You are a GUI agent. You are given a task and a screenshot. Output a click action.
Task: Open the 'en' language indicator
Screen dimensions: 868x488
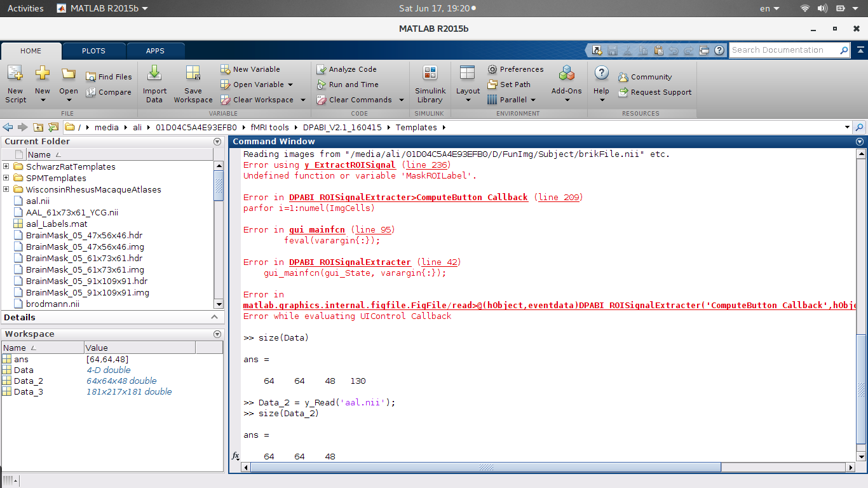(769, 8)
